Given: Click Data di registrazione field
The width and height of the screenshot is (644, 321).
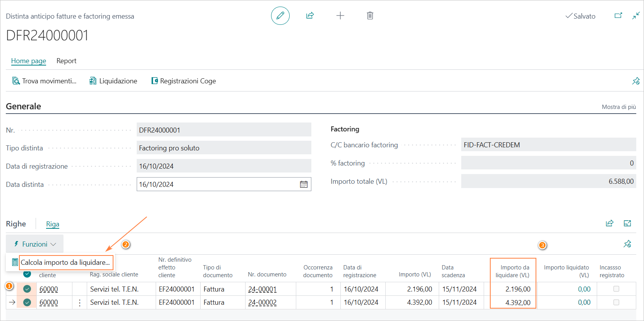Looking at the screenshot, I should click(224, 166).
